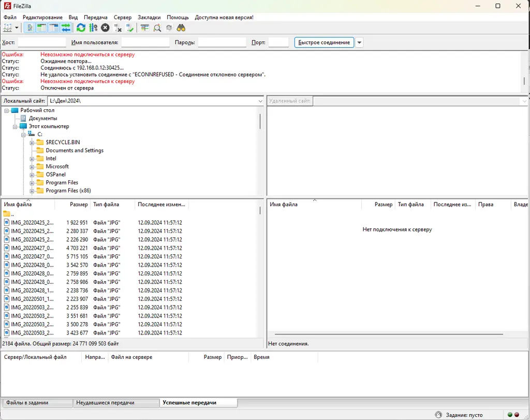Toggle the message log display
530x420 pixels.
click(x=30, y=28)
